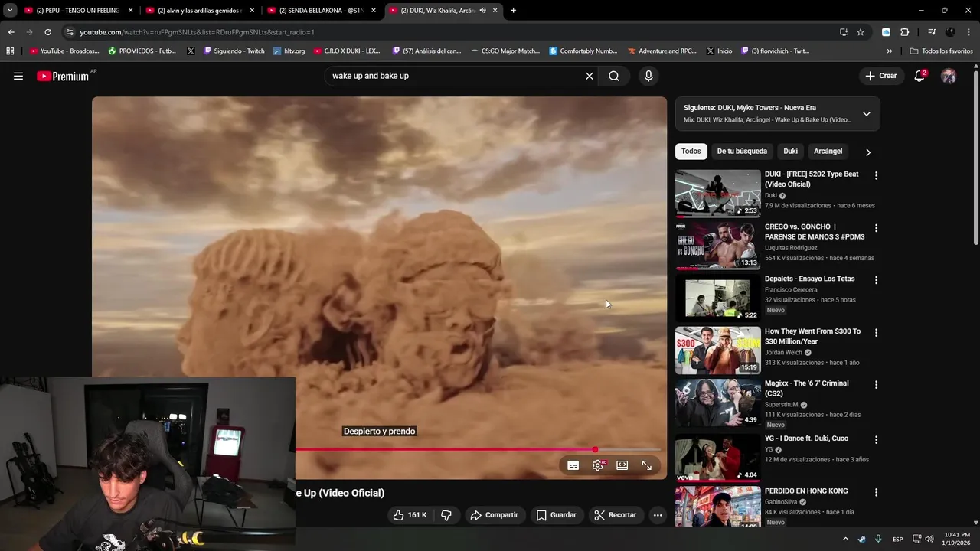980x551 pixels.
Task: Select the De tu búsqueda chip
Action: (x=742, y=152)
